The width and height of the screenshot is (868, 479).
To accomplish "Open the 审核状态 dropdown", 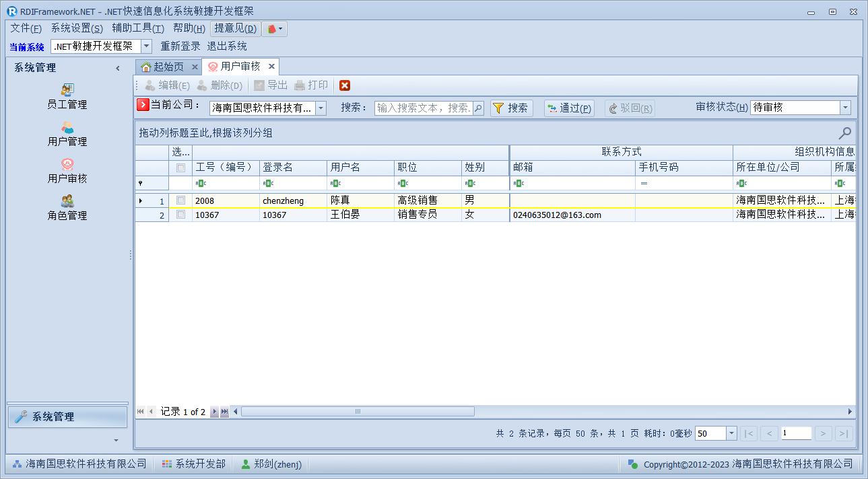I will pyautogui.click(x=845, y=108).
